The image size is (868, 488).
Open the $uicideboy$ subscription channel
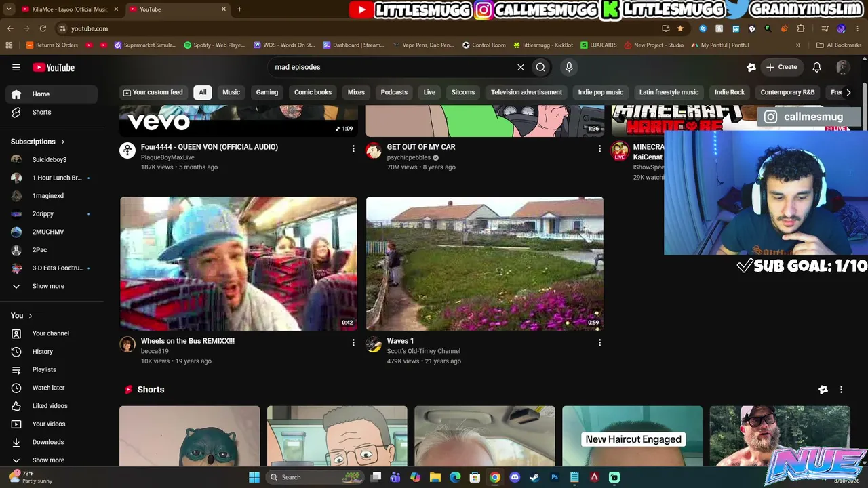(49, 159)
